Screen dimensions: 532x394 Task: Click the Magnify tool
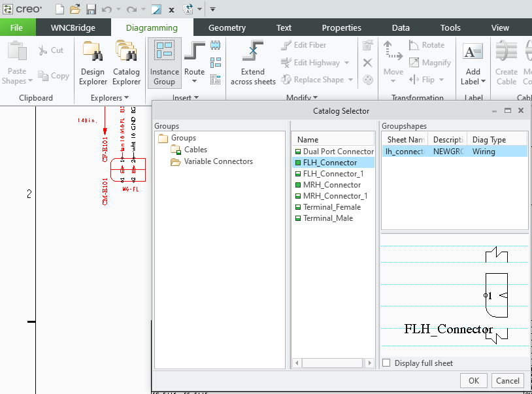(430, 63)
